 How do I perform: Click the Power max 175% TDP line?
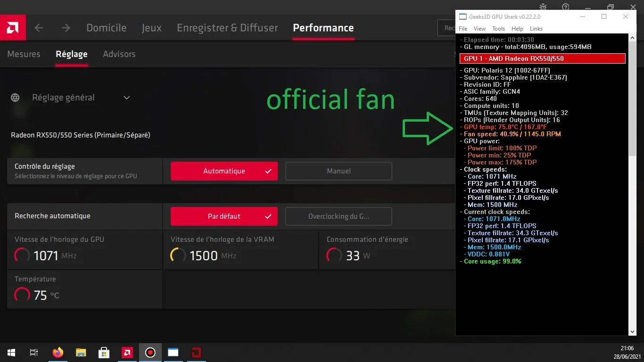[x=500, y=162]
